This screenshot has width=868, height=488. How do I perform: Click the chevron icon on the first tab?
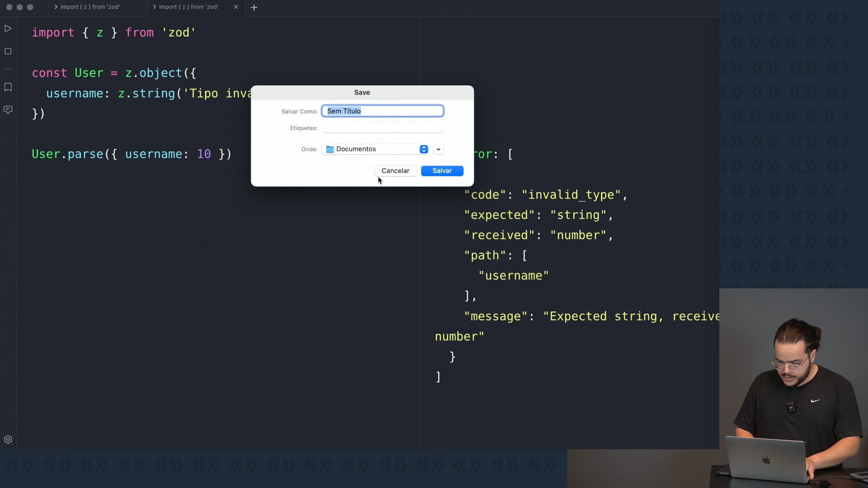point(56,7)
